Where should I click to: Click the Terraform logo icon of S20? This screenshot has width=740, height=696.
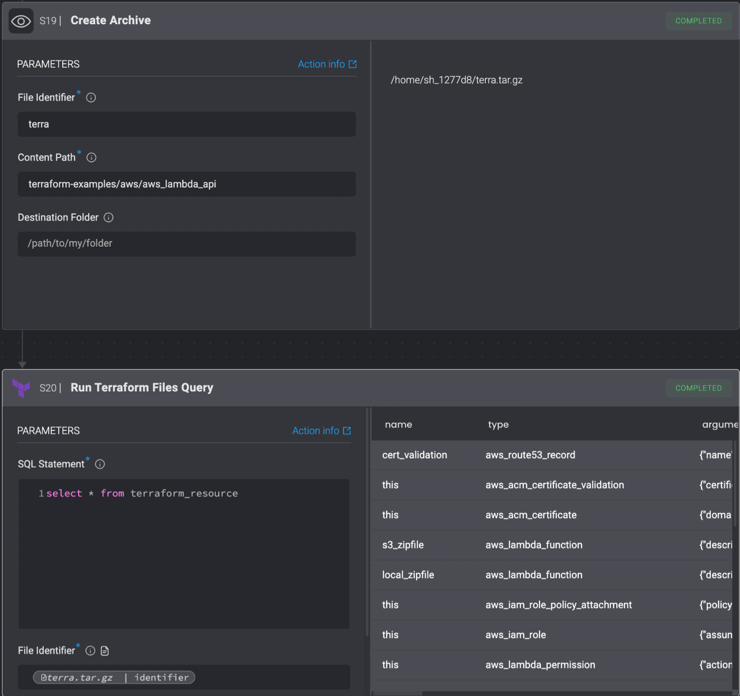coord(21,388)
